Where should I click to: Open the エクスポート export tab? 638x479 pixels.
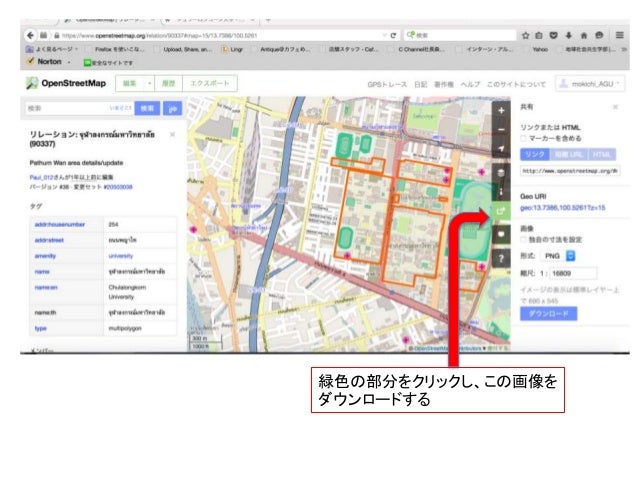coord(210,83)
